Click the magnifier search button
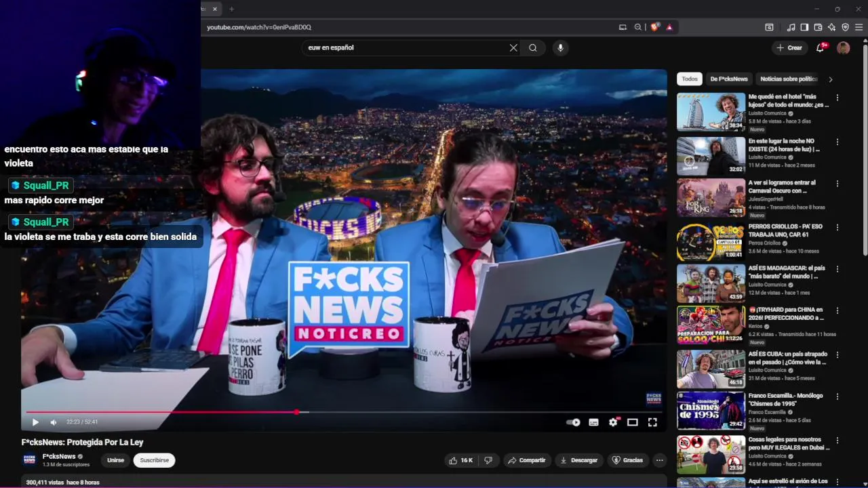868x488 pixels. click(533, 47)
